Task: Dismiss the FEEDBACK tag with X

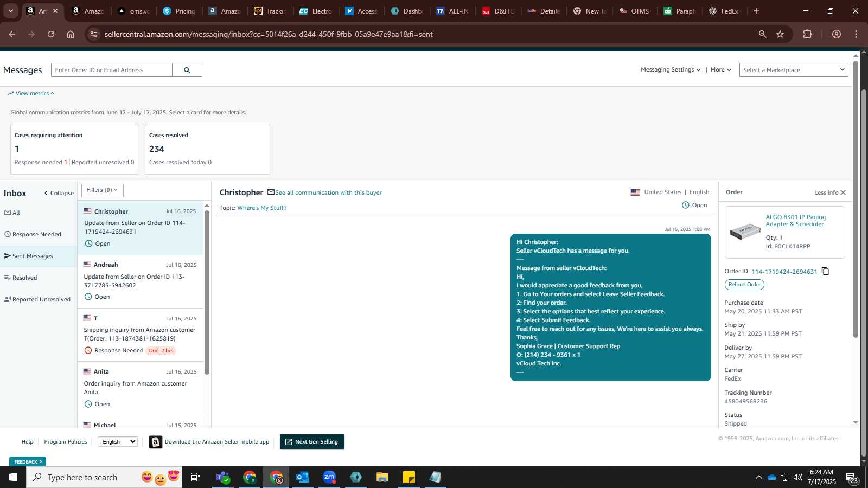Action: point(41,461)
